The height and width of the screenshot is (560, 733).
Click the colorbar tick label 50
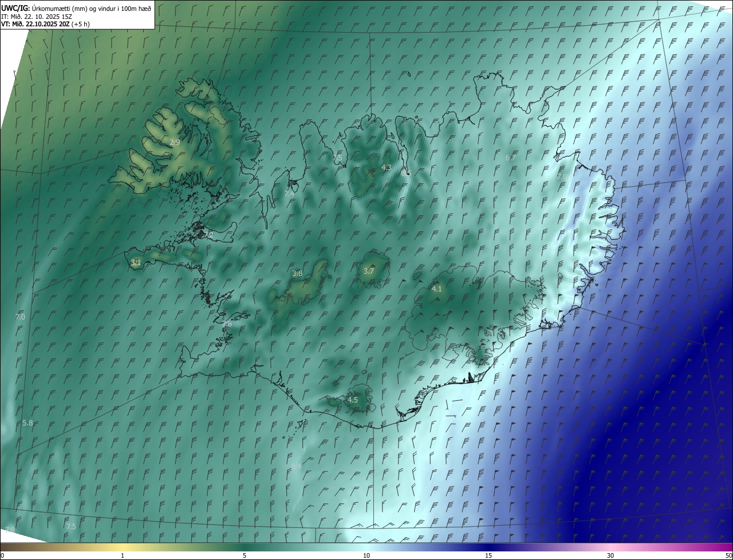coord(728,555)
